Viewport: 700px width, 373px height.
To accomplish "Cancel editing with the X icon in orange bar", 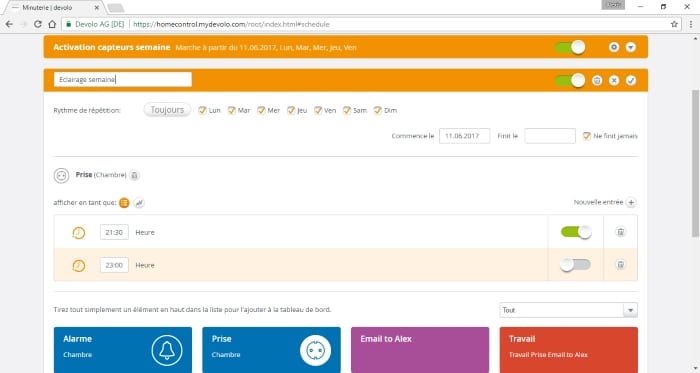I will pos(614,80).
